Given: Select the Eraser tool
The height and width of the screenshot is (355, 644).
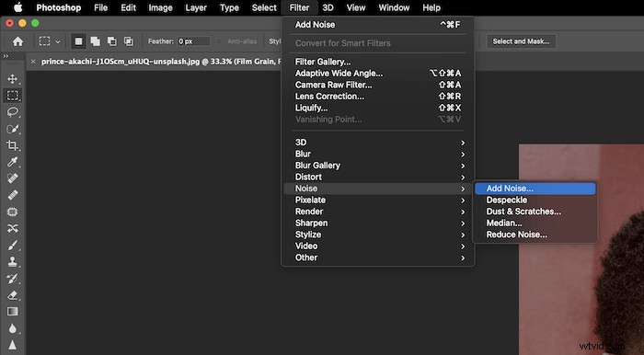Looking at the screenshot, I should click(12, 295).
